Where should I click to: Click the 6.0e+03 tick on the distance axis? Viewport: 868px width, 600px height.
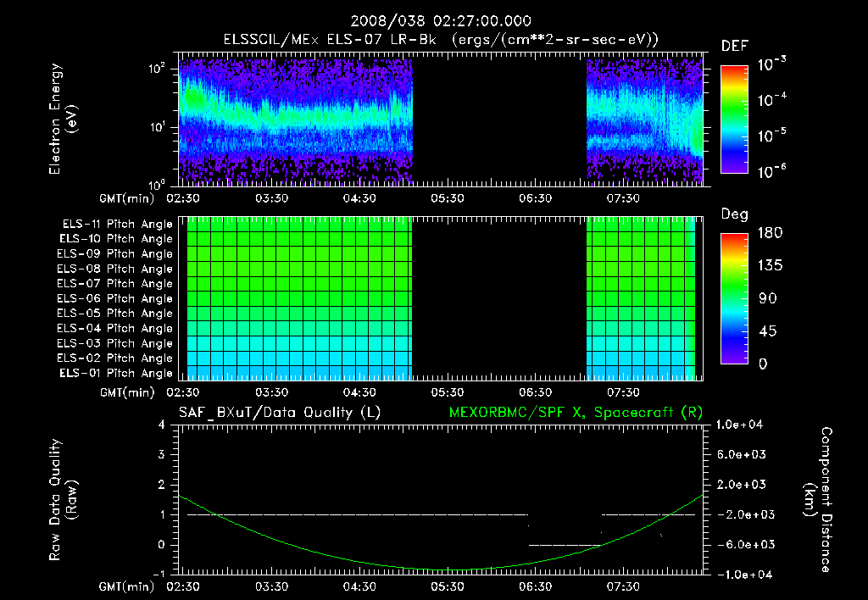click(742, 454)
